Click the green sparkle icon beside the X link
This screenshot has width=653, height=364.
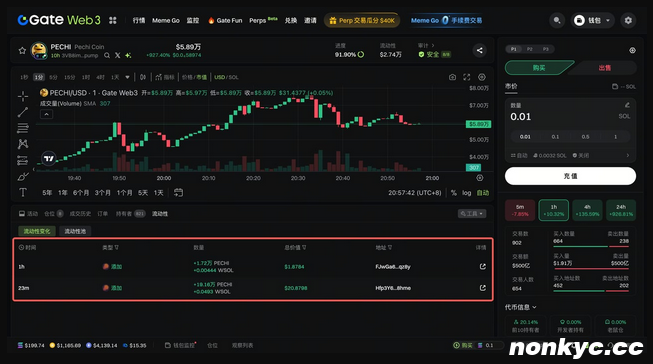(128, 55)
